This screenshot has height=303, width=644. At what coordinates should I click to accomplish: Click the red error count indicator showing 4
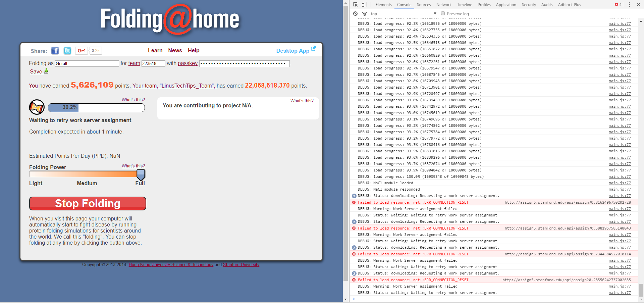pos(618,5)
